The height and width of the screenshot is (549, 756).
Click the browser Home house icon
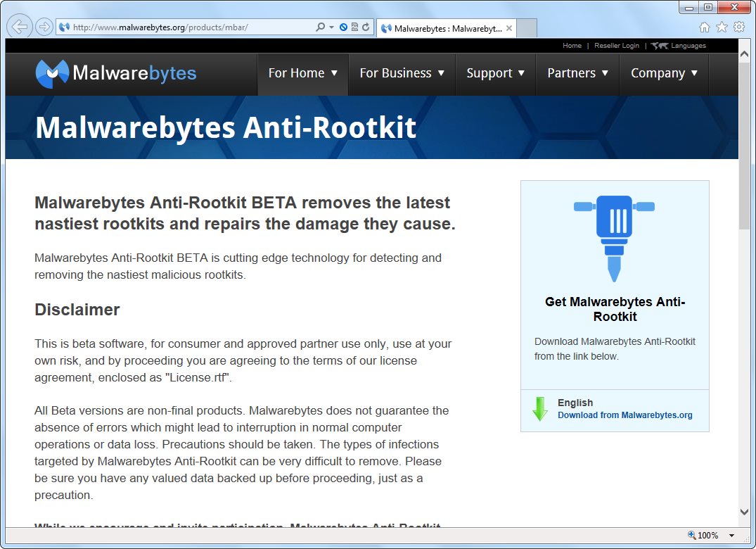coord(705,27)
